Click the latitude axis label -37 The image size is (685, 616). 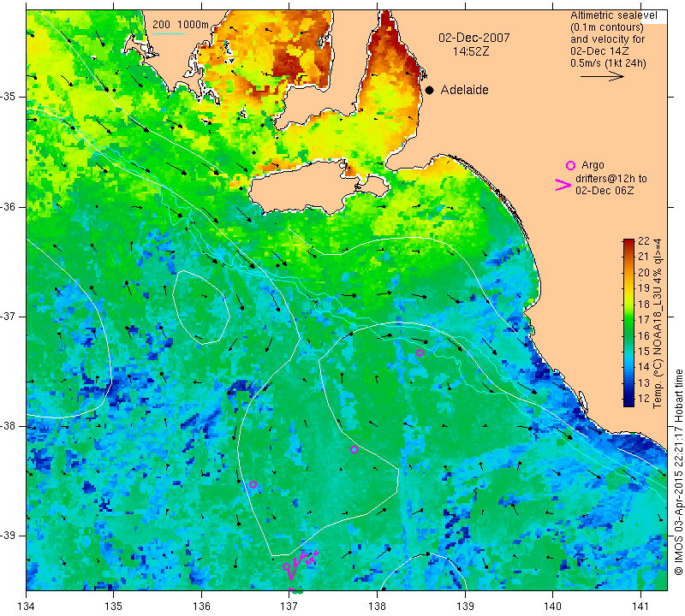9,316
